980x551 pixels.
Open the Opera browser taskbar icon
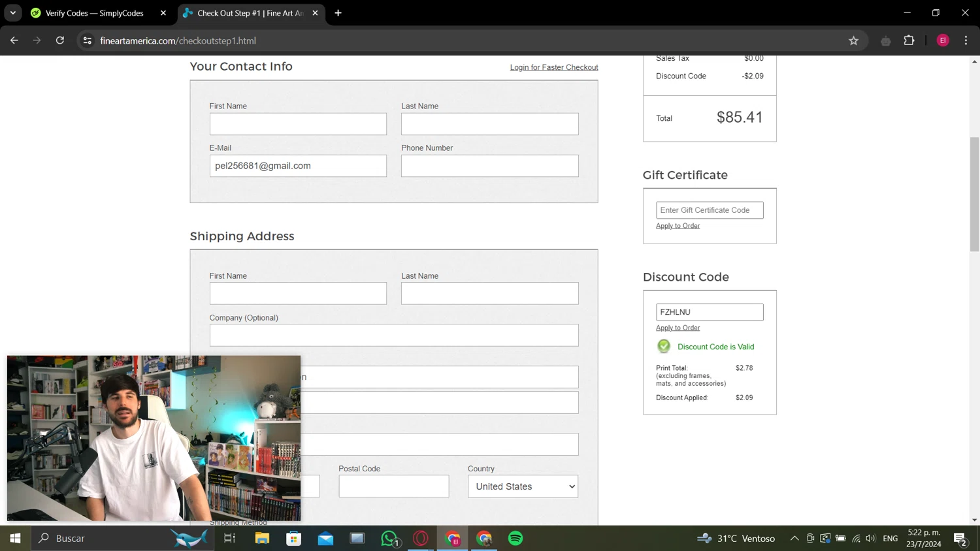point(421,538)
